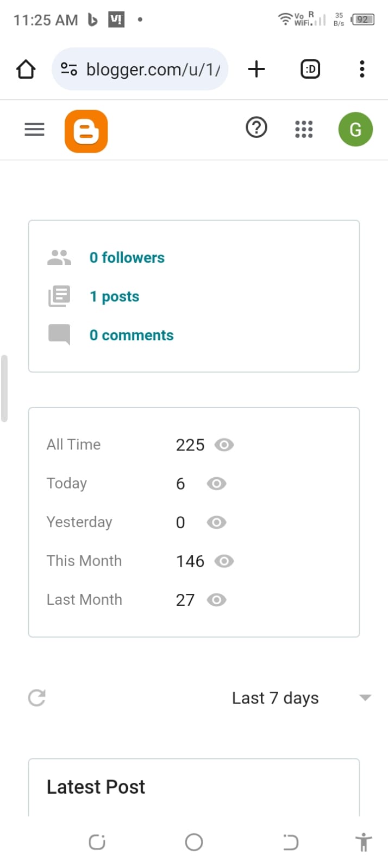The height and width of the screenshot is (868, 388).
Task: Open the help question mark icon
Action: click(x=256, y=128)
